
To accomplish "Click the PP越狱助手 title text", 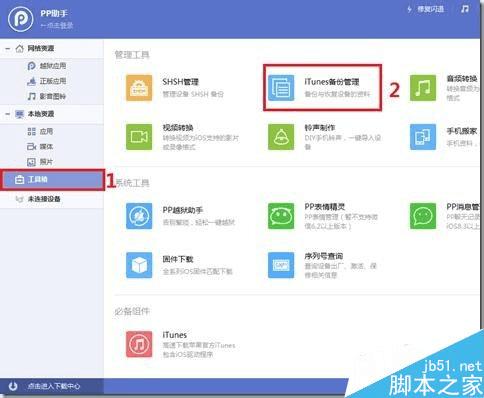I will pyautogui.click(x=183, y=210).
